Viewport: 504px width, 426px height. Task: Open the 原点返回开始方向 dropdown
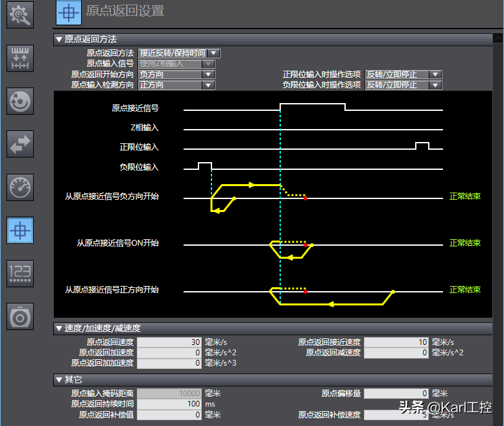[208, 75]
